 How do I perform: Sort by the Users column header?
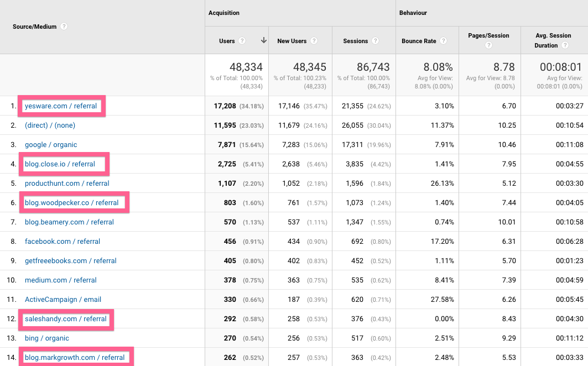tap(227, 41)
